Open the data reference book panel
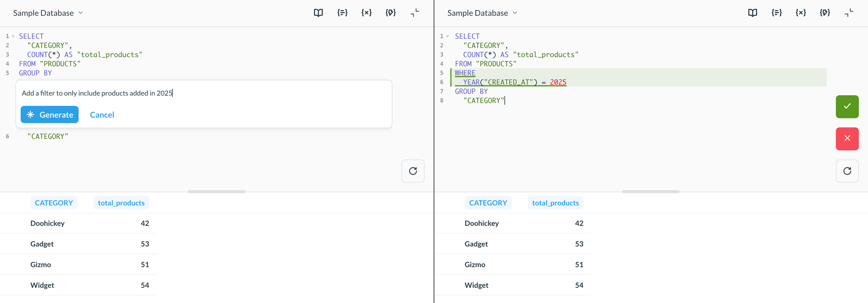 click(318, 13)
